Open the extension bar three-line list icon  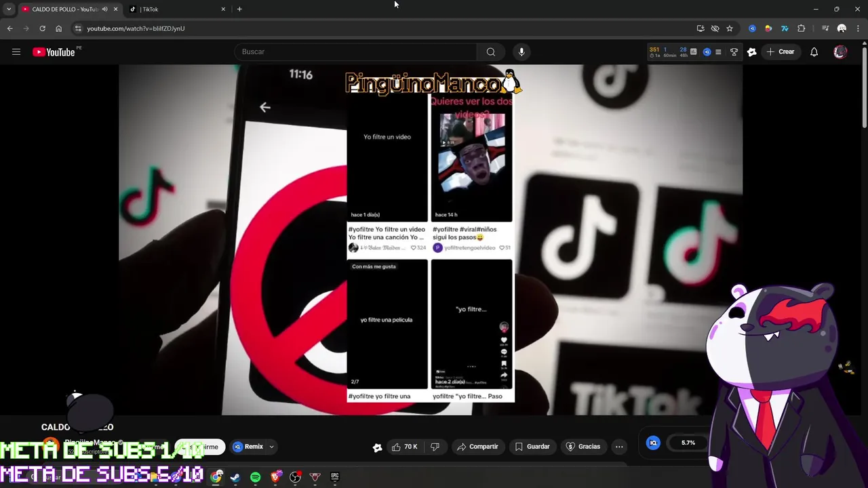[718, 52]
